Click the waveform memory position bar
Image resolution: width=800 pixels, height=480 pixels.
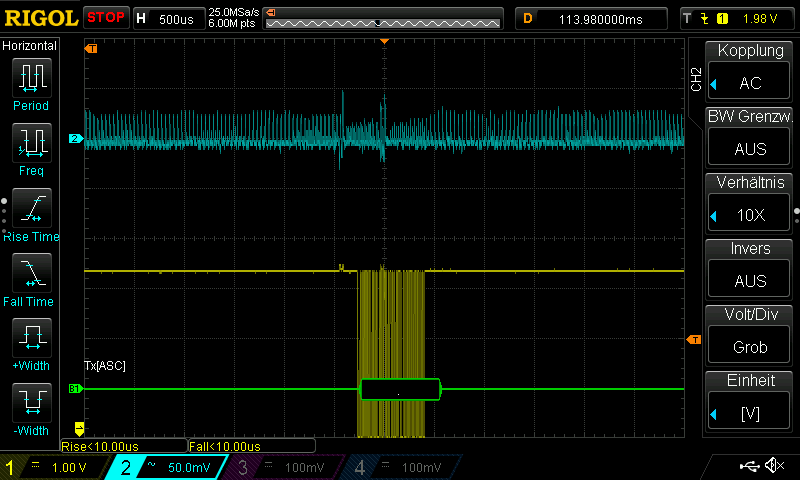point(384,19)
